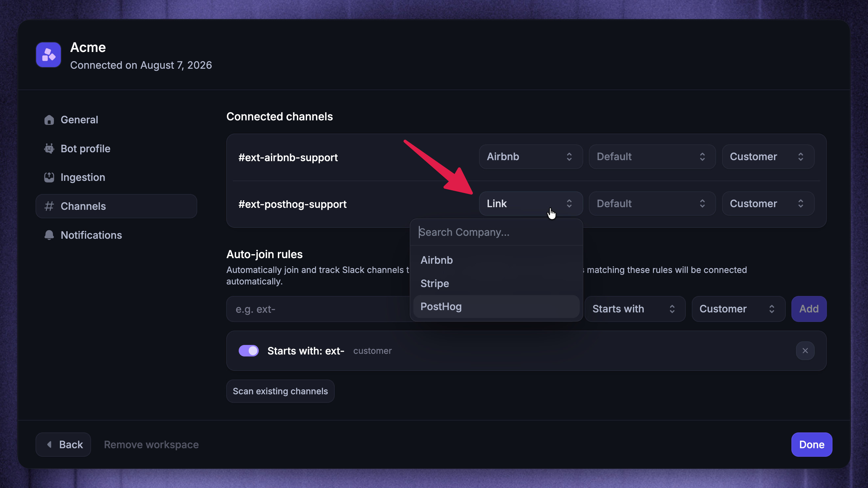Open the Default dropdown in #ext-airbnb-support row

click(652, 157)
